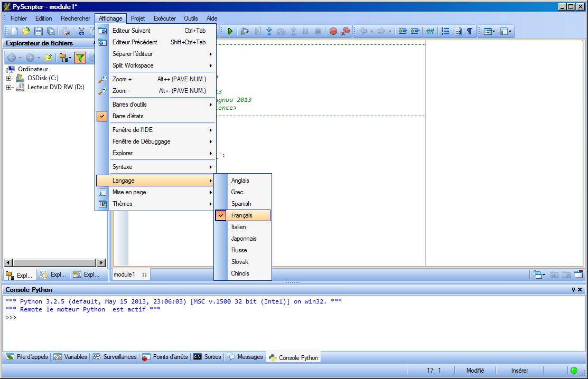Screen dimensions: 588x379
Task: Run the script with the green play icon
Action: (x=230, y=31)
